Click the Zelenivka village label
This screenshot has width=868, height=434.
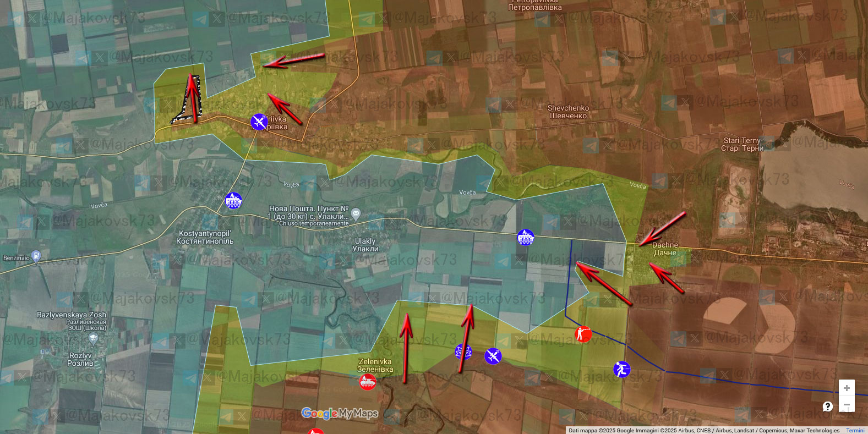[375, 365]
